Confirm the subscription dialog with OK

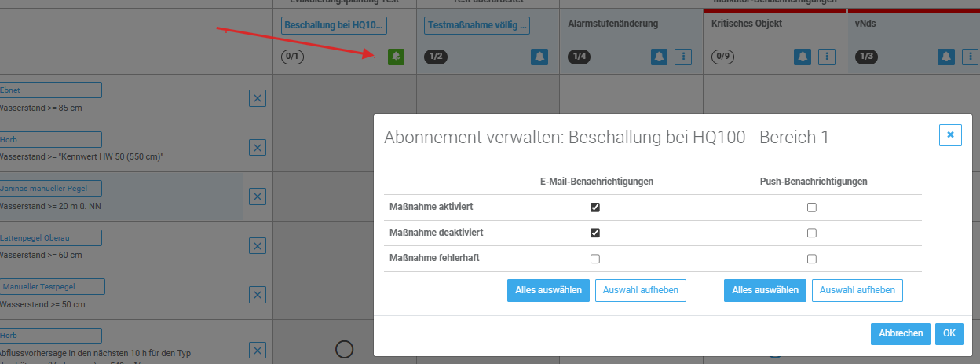(x=949, y=333)
